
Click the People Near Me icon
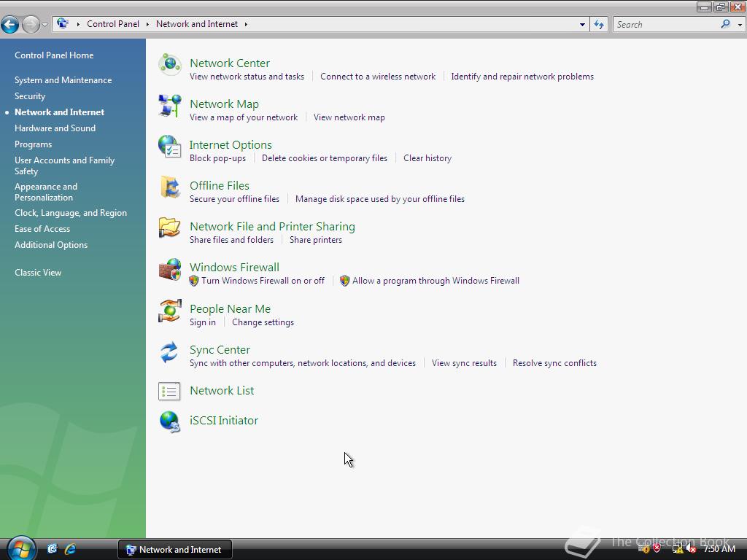169,311
